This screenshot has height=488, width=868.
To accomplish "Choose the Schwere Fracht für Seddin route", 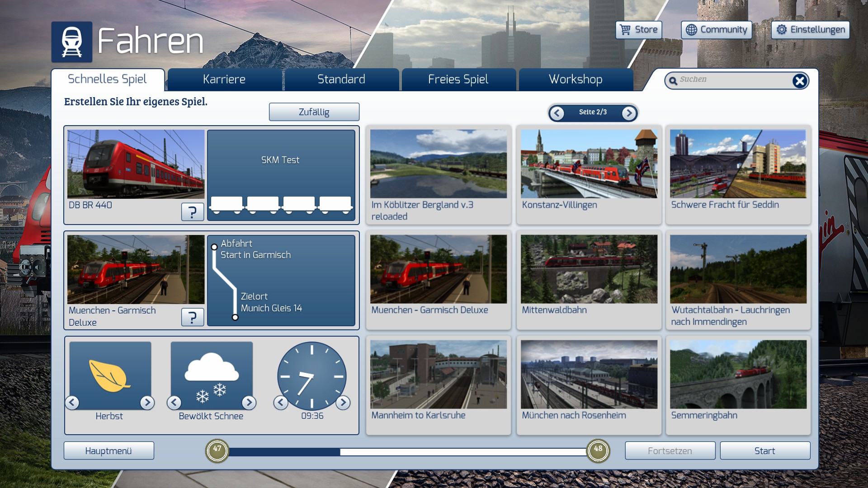I will 738,175.
